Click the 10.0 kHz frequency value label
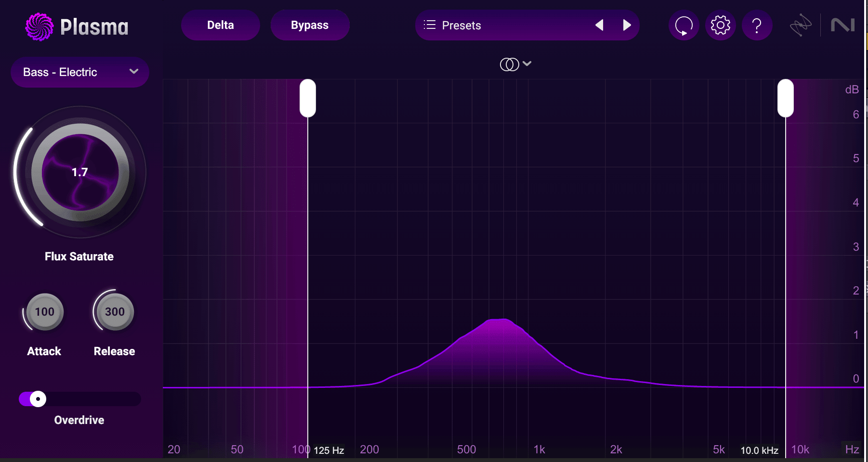 coord(760,450)
